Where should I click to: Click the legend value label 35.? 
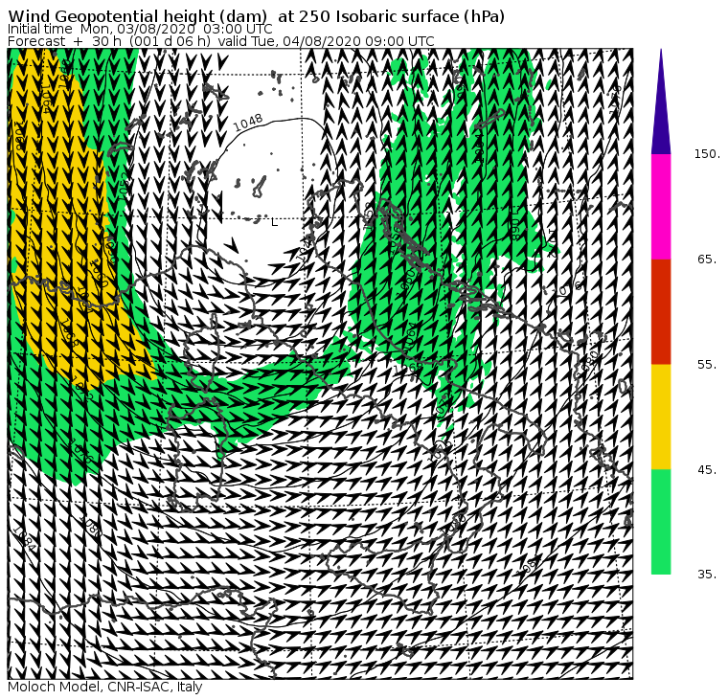[707, 575]
